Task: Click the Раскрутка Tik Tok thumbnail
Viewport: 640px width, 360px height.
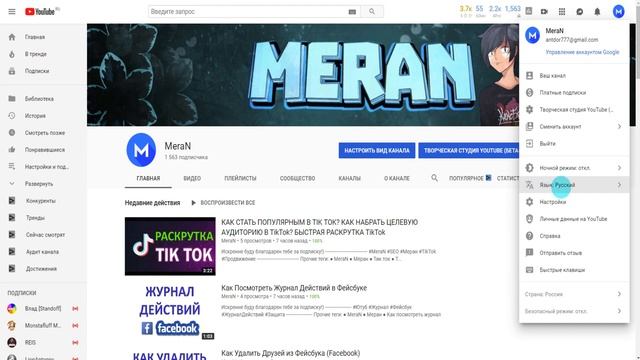Action: tap(170, 246)
